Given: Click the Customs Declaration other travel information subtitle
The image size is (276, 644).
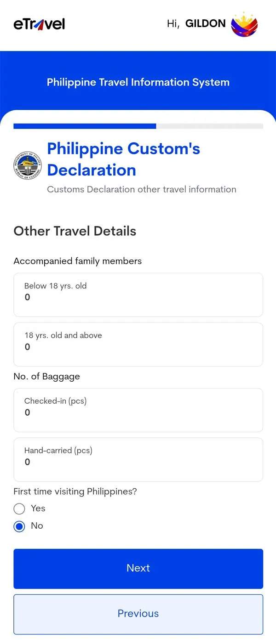Looking at the screenshot, I should pos(142,189).
